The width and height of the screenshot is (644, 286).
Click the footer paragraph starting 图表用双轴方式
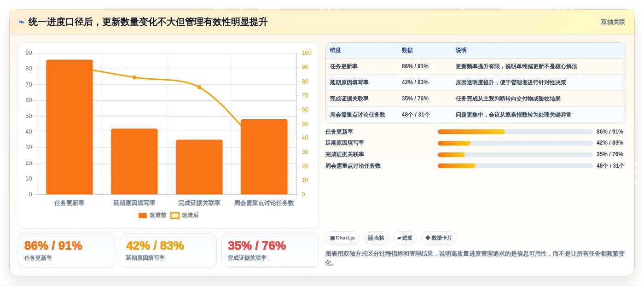coord(475,258)
